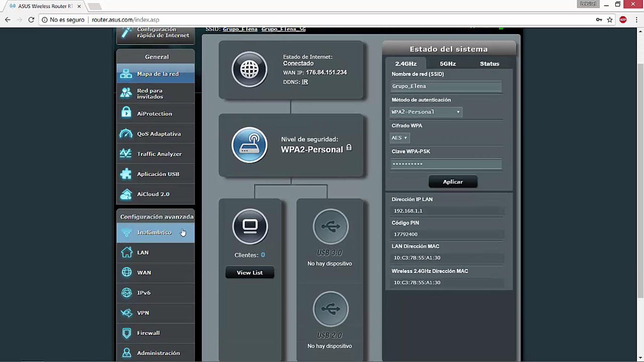
Task: Click the Aplicación USB puzzle icon
Action: coord(126,174)
